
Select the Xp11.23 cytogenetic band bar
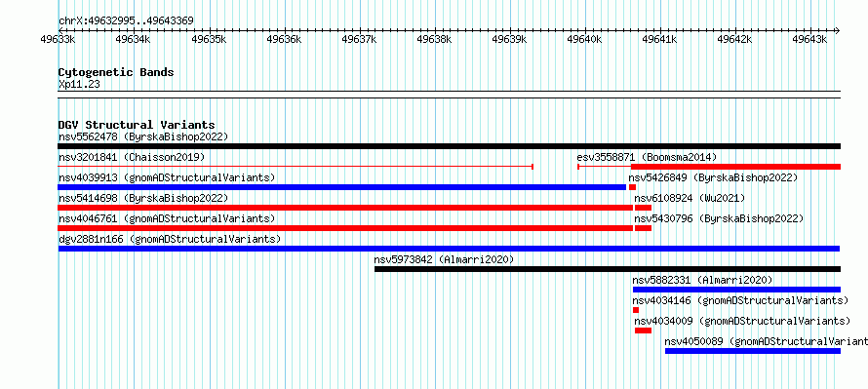click(449, 95)
